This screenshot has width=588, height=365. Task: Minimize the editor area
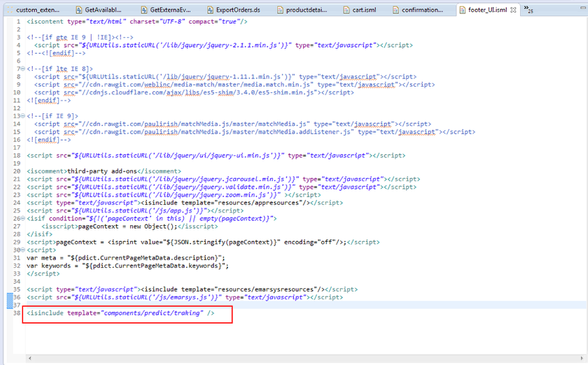coord(582,8)
